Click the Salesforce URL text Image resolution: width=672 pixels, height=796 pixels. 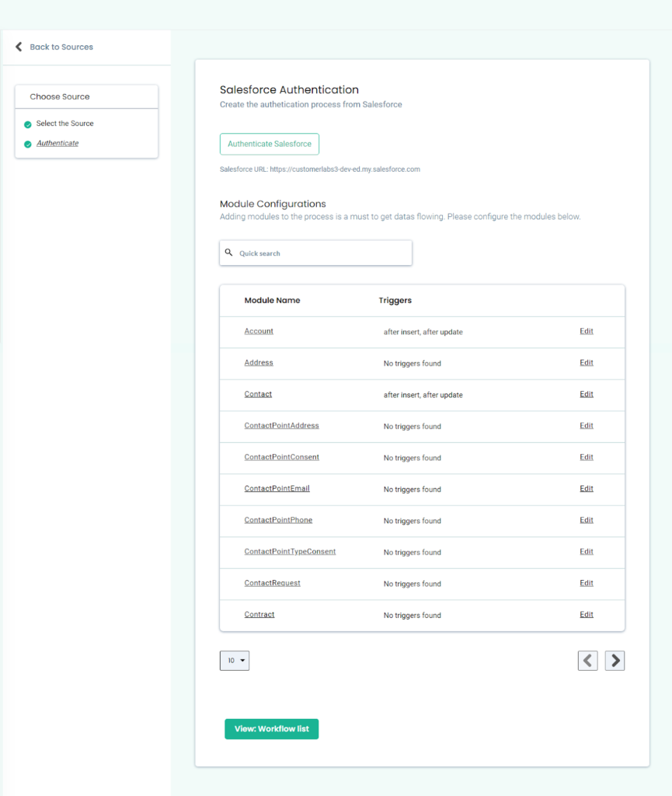coord(319,169)
